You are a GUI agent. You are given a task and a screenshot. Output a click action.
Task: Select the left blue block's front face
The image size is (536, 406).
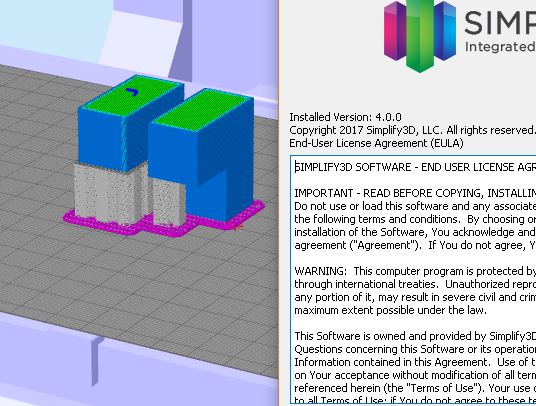point(99,137)
